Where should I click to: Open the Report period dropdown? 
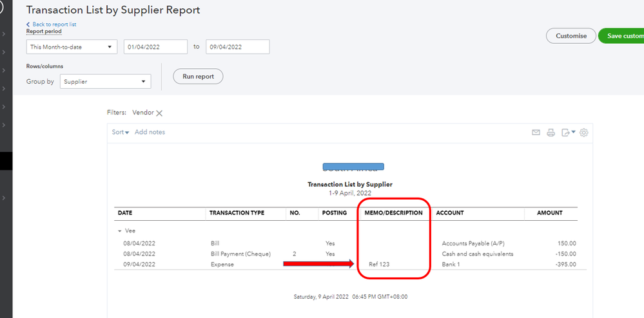click(x=72, y=47)
